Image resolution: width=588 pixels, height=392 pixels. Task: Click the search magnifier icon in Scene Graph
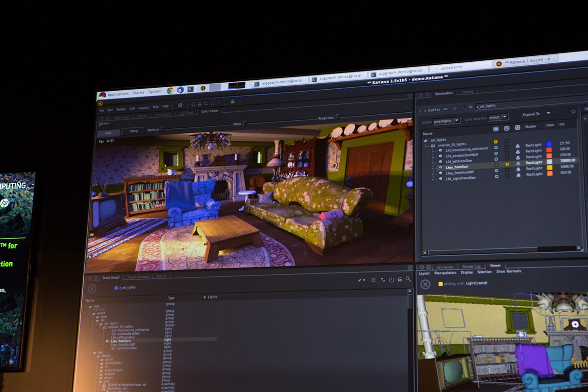pos(408,279)
